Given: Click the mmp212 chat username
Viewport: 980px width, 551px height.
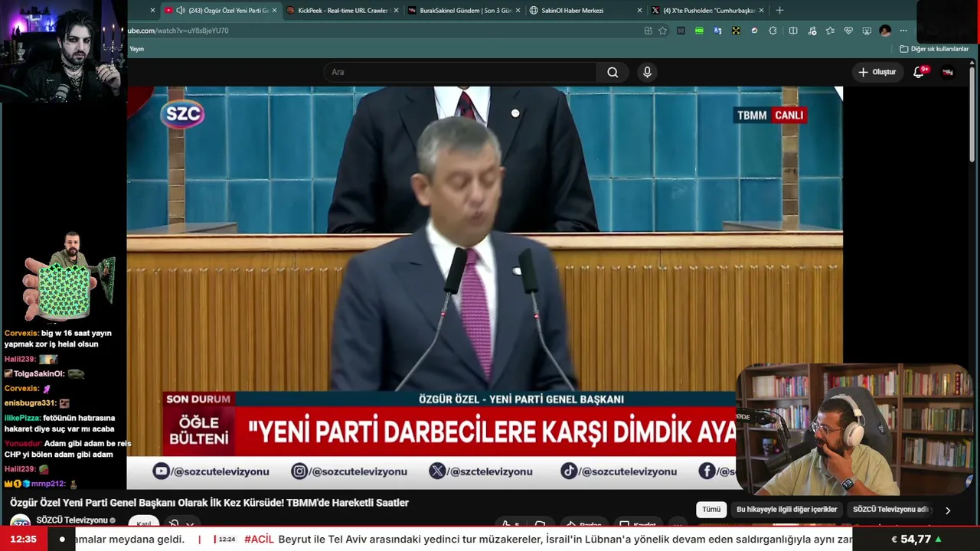Looking at the screenshot, I should pyautogui.click(x=47, y=484).
